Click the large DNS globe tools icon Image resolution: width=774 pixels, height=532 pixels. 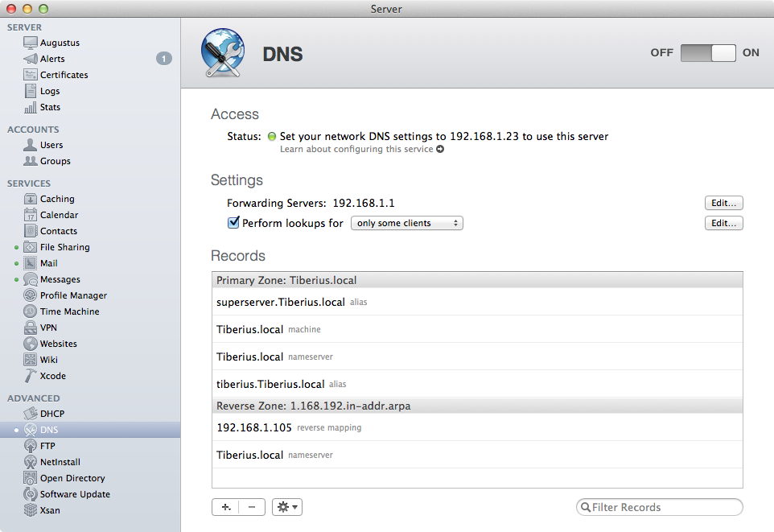tap(223, 53)
